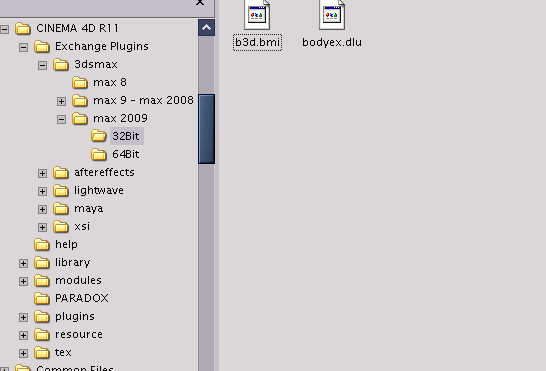Select the b3d.bmi file icon
546x371 pixels.
257,15
